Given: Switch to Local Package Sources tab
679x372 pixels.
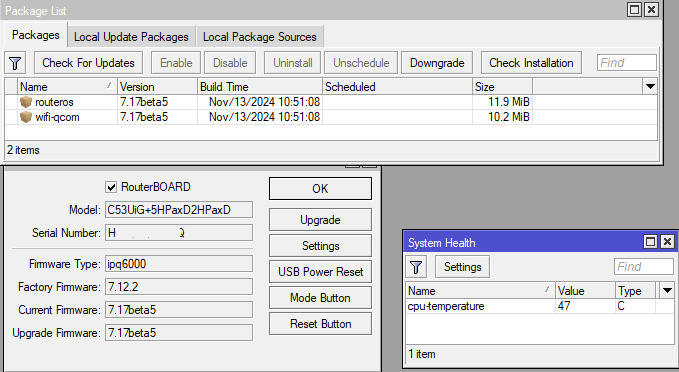Looking at the screenshot, I should click(x=260, y=37).
